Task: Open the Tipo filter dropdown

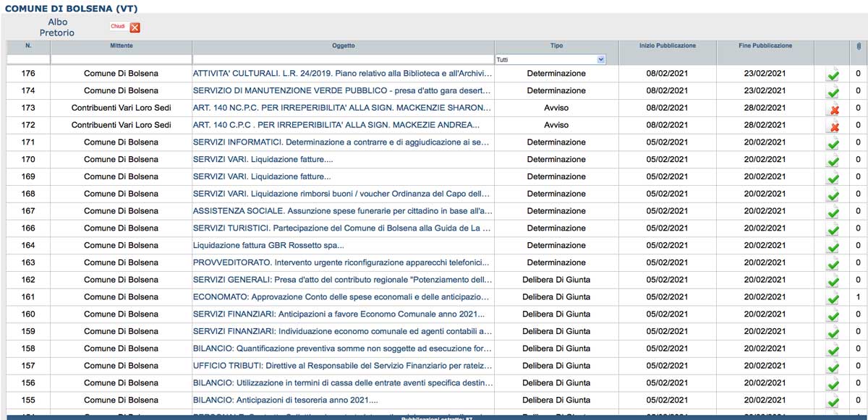Action: (550, 59)
